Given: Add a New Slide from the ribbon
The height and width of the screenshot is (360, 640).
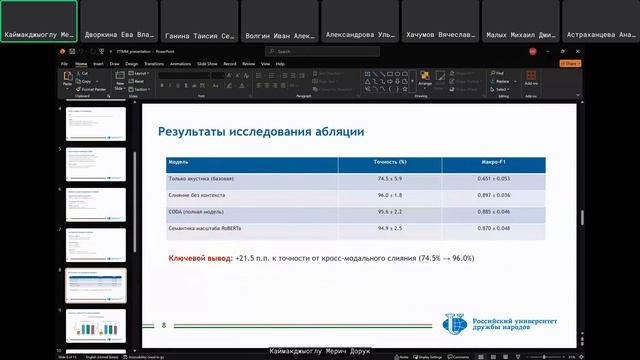Looking at the screenshot, I should pyautogui.click(x=120, y=80).
